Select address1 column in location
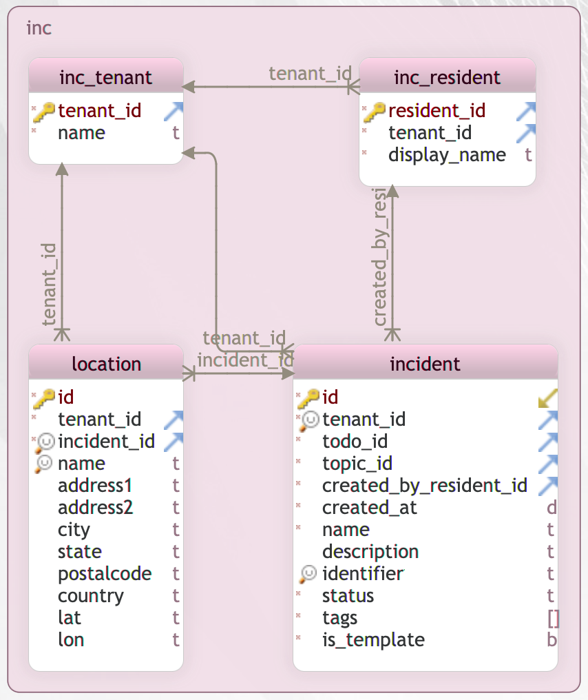The height and width of the screenshot is (700, 588). pyautogui.click(x=95, y=486)
